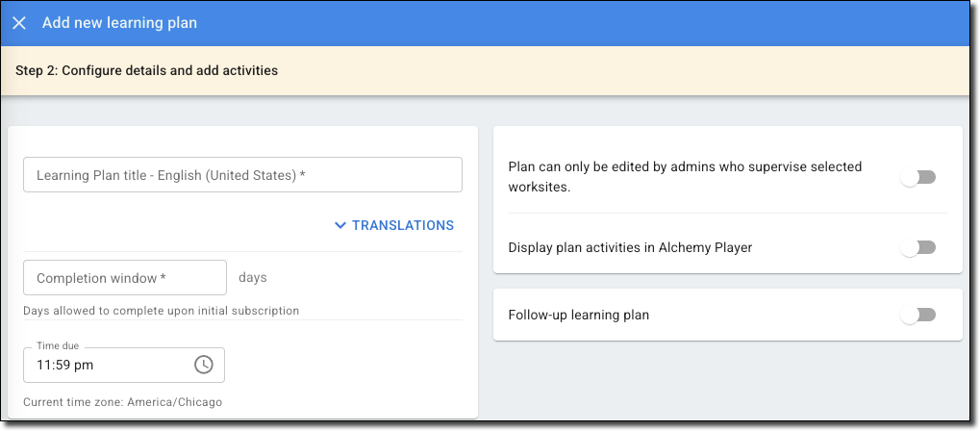Click the days unit label
Viewport: 980px width, 431px height.
252,278
